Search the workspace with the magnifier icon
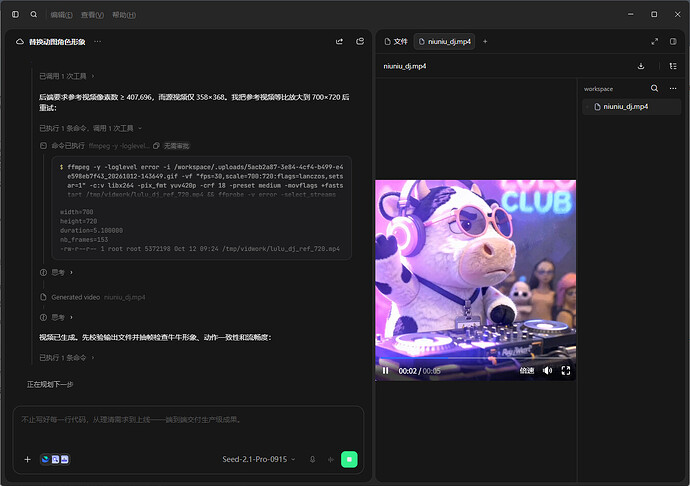The width and height of the screenshot is (690, 486). [654, 88]
